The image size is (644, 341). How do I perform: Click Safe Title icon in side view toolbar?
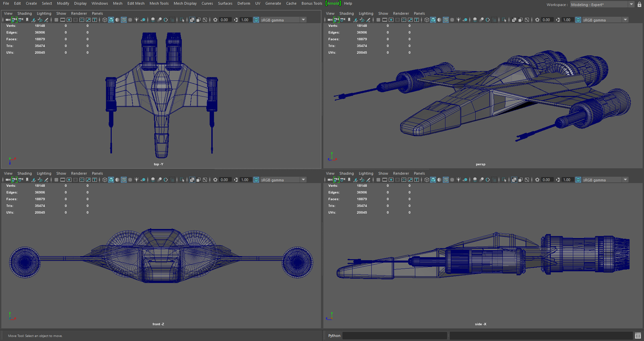click(417, 180)
